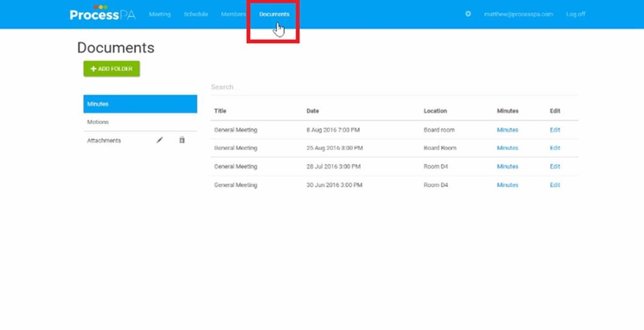Viewport: 644px width, 330px height.
Task: Open settings via the gear icon
Action: (x=468, y=14)
